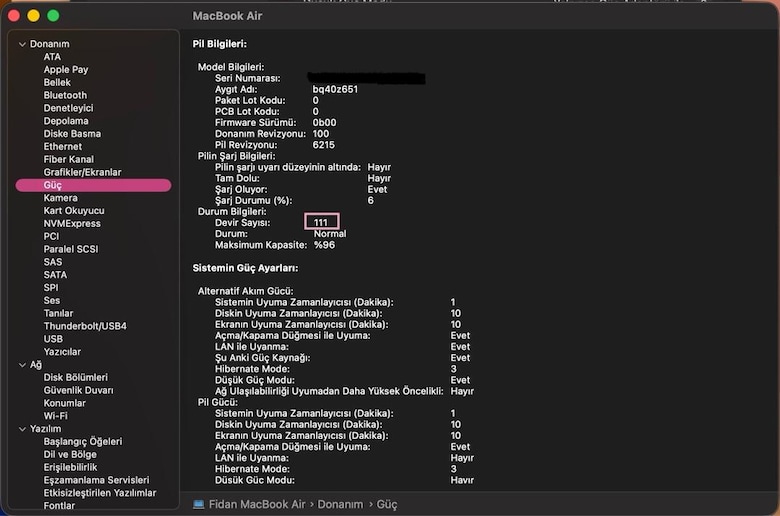Maximize window using green button
This screenshot has height=516, width=780.
tap(53, 16)
